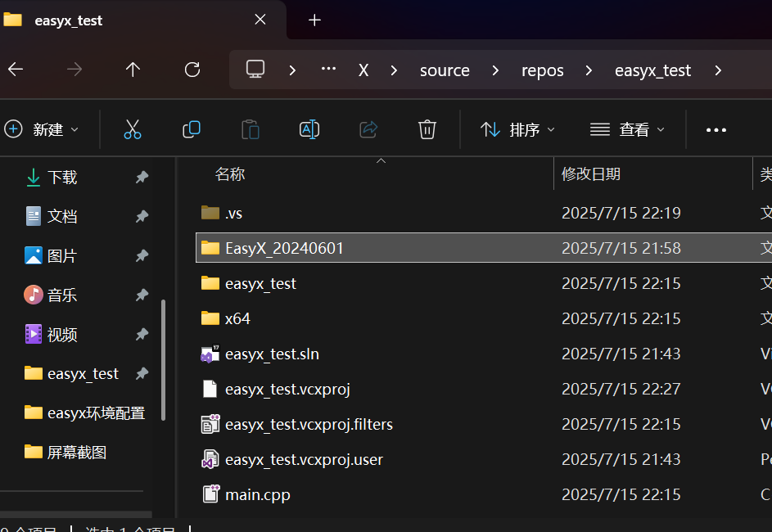Image resolution: width=772 pixels, height=532 pixels.
Task: Navigate to source breadcrumb
Action: click(x=445, y=70)
